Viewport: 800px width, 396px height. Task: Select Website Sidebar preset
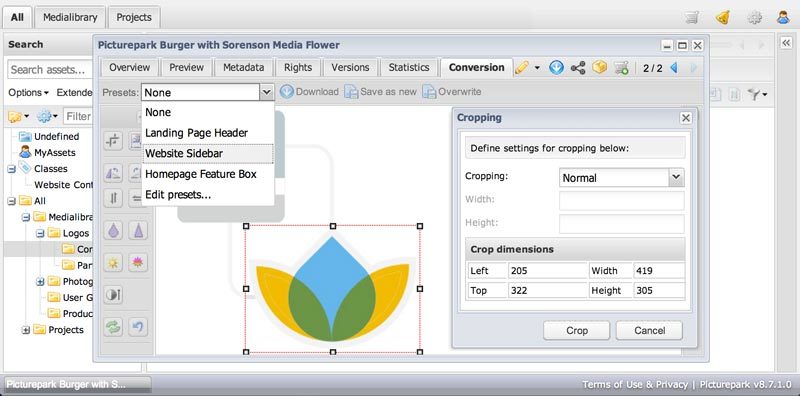click(208, 154)
